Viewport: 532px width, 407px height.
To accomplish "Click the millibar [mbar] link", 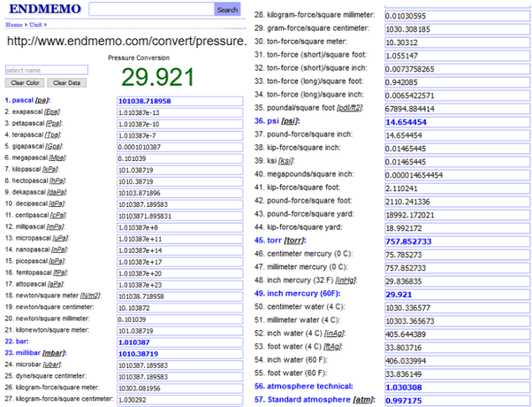I will point(35,353).
